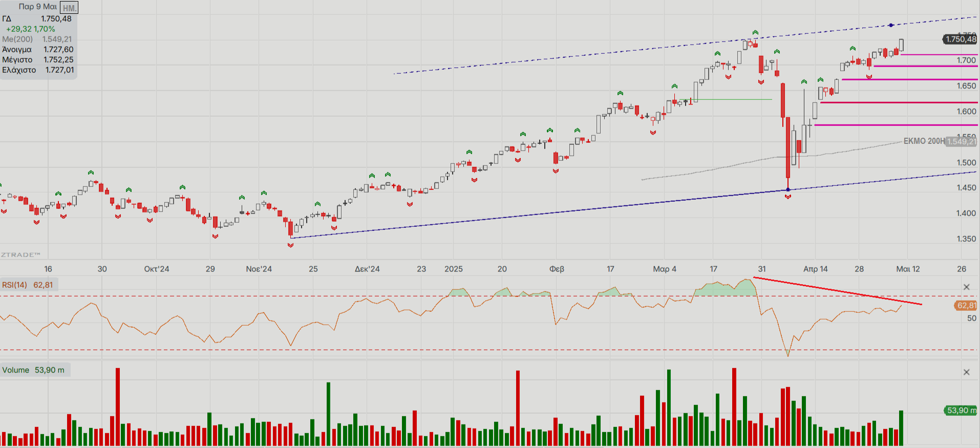This screenshot has width=980, height=448.
Task: Click the Φεβ date axis label
Action: tap(557, 269)
